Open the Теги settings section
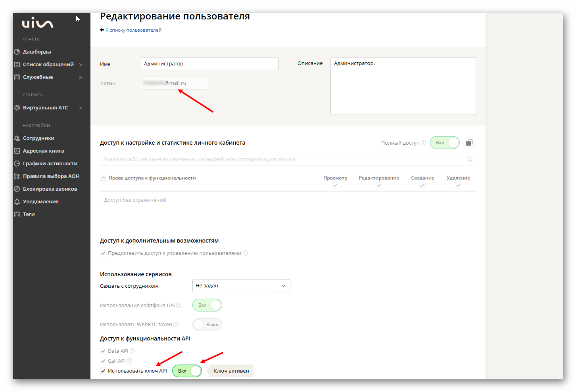The width and height of the screenshot is (576, 392). click(x=29, y=214)
